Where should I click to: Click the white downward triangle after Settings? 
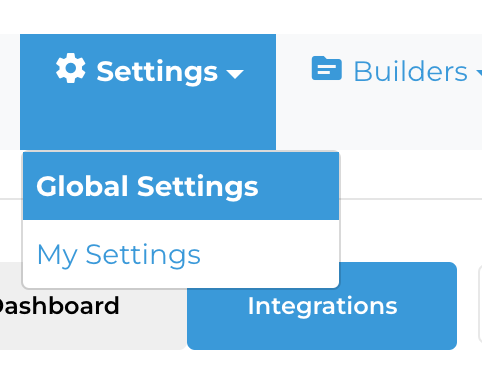[x=235, y=74]
